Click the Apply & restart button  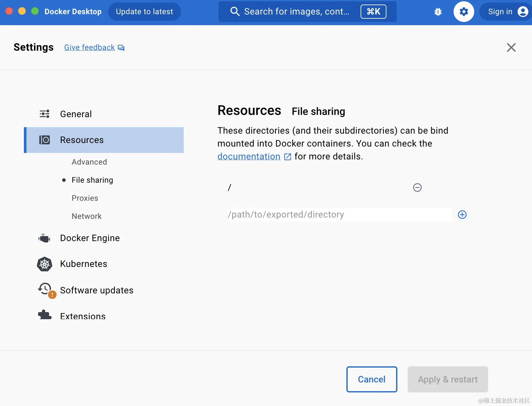(x=448, y=379)
